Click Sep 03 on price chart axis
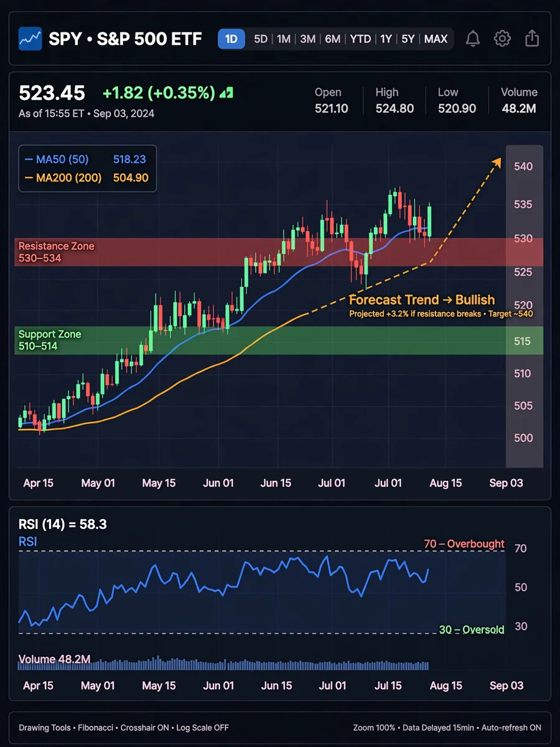This screenshot has width=560, height=747. tap(506, 483)
